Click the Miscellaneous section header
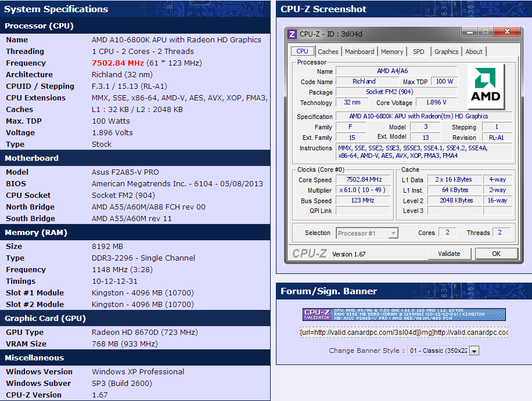The height and width of the screenshot is (401, 532). (x=135, y=357)
